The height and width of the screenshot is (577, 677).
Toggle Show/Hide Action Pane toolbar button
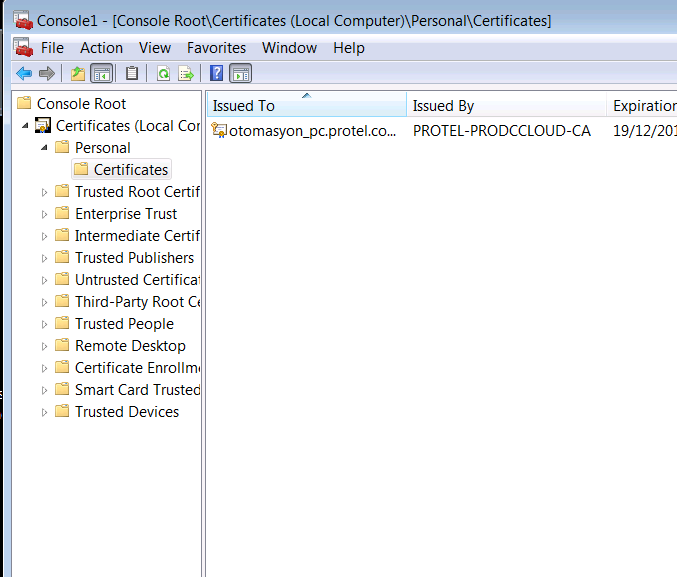click(240, 73)
